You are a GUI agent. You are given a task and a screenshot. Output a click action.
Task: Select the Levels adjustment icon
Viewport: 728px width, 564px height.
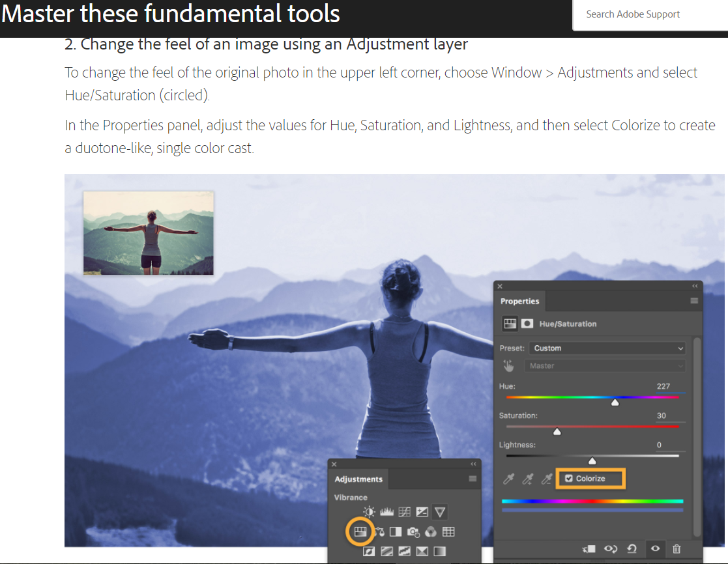point(386,512)
